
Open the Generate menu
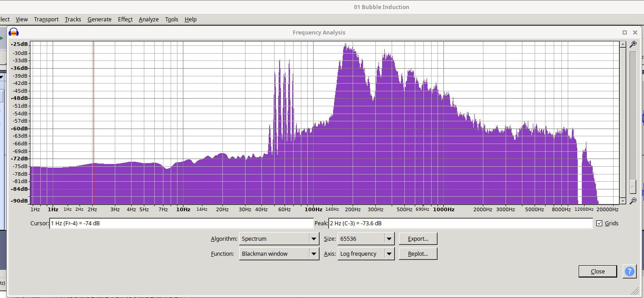tap(99, 20)
